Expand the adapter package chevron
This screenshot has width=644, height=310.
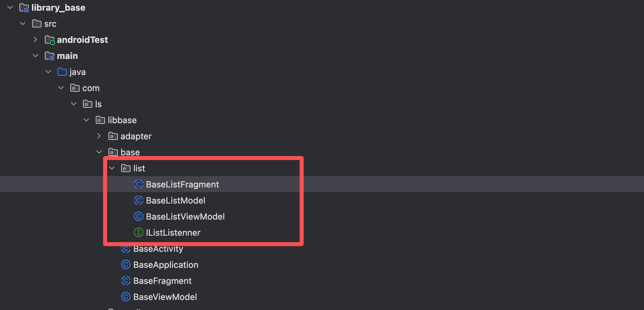(x=99, y=136)
